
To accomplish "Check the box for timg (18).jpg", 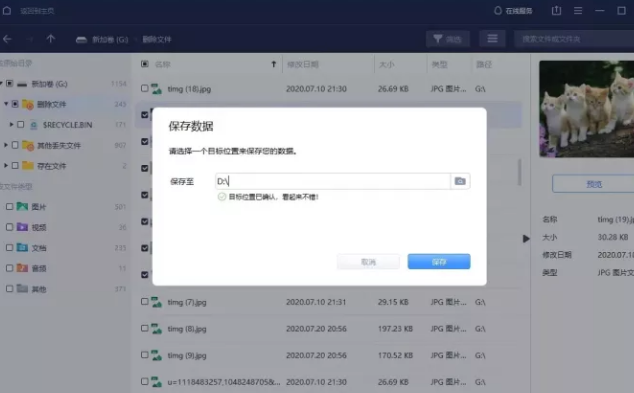I will point(144,88).
